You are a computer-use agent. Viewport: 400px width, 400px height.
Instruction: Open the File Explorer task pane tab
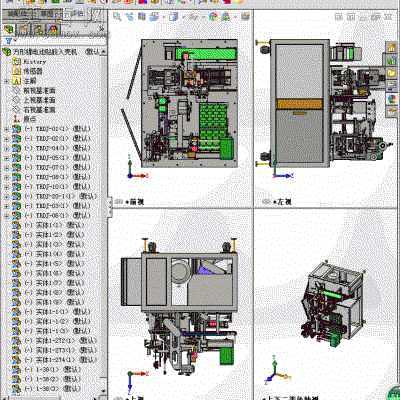391,73
